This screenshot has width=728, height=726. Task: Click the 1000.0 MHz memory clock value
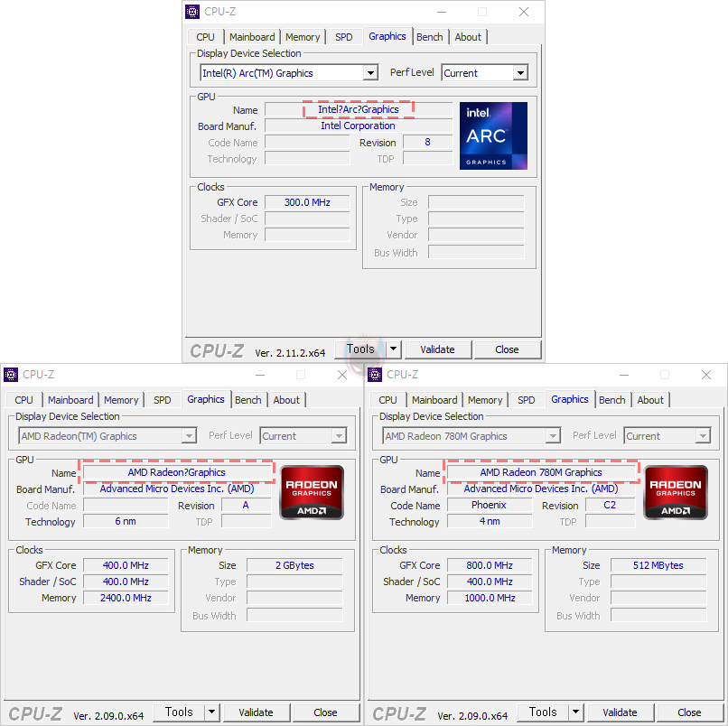(490, 598)
